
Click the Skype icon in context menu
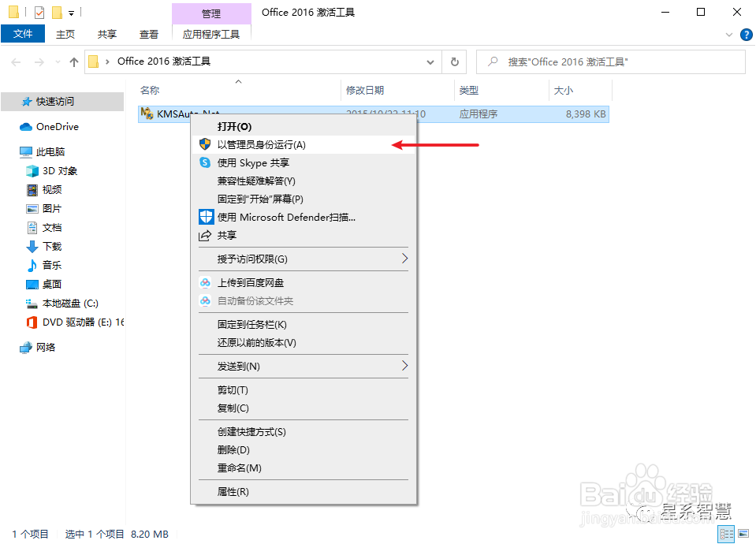tap(205, 162)
